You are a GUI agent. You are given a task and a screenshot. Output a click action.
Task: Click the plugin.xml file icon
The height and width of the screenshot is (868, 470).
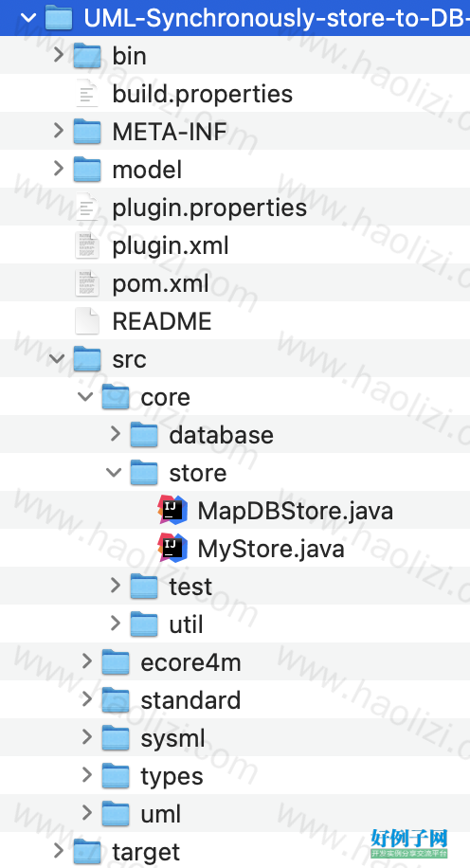87,245
